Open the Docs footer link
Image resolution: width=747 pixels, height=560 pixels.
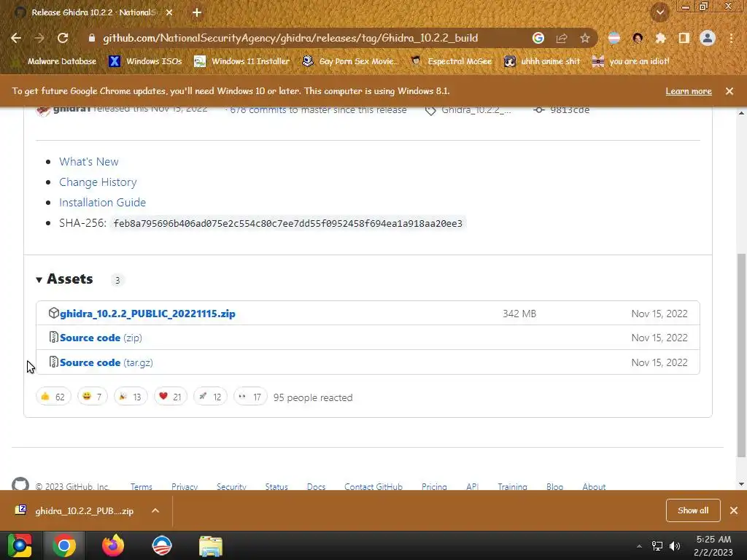pyautogui.click(x=317, y=486)
